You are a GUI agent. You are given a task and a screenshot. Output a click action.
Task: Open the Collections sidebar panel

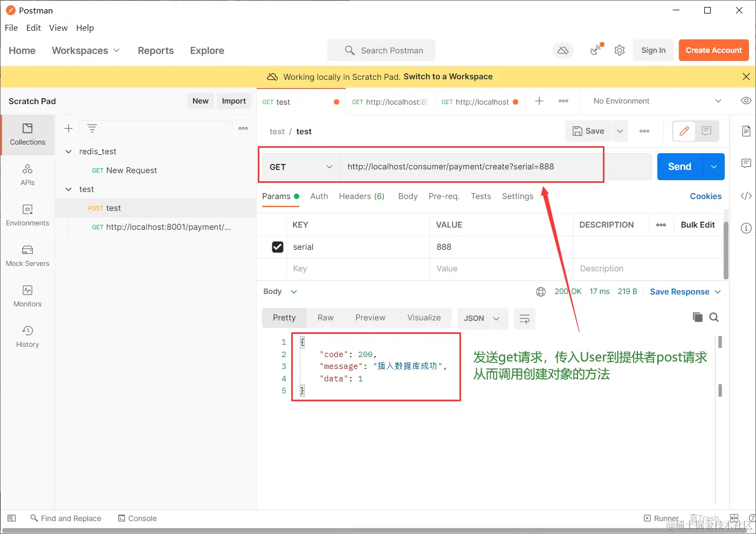pos(28,135)
